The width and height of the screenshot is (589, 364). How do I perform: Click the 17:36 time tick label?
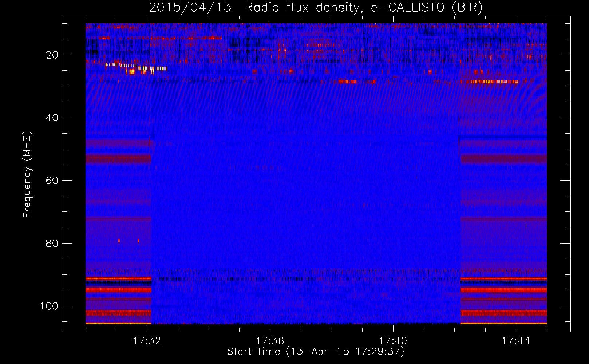coord(270,341)
